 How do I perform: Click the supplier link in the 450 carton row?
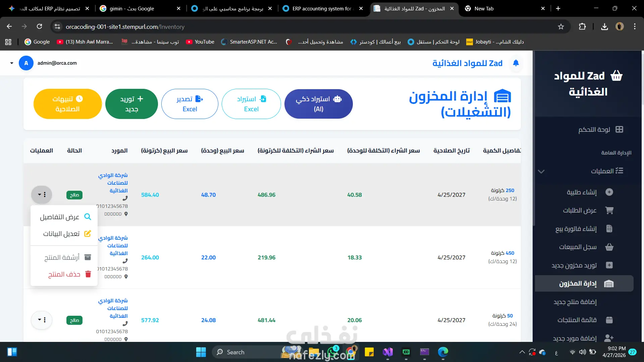[x=113, y=246]
